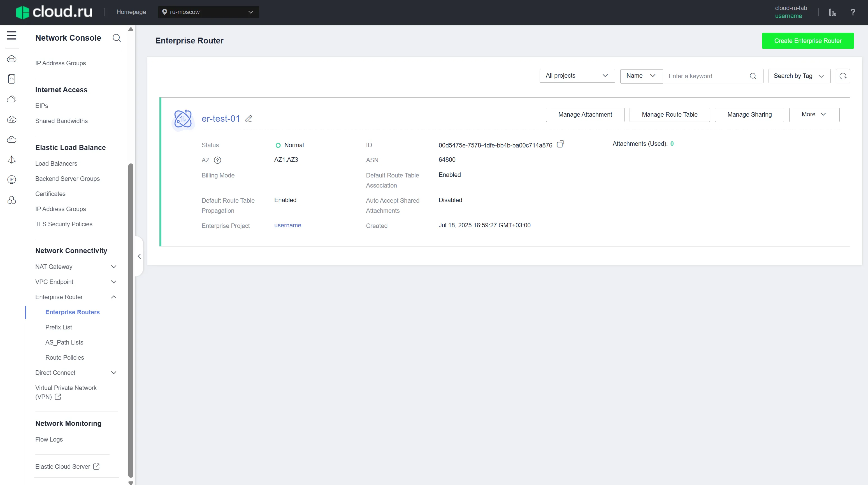
Task: Open TLS Security Policies item
Action: (64, 224)
